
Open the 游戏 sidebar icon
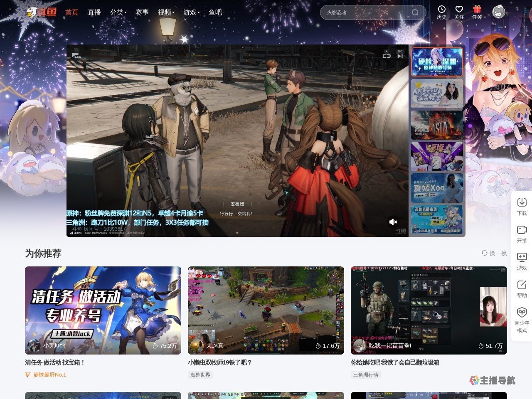[x=522, y=258]
